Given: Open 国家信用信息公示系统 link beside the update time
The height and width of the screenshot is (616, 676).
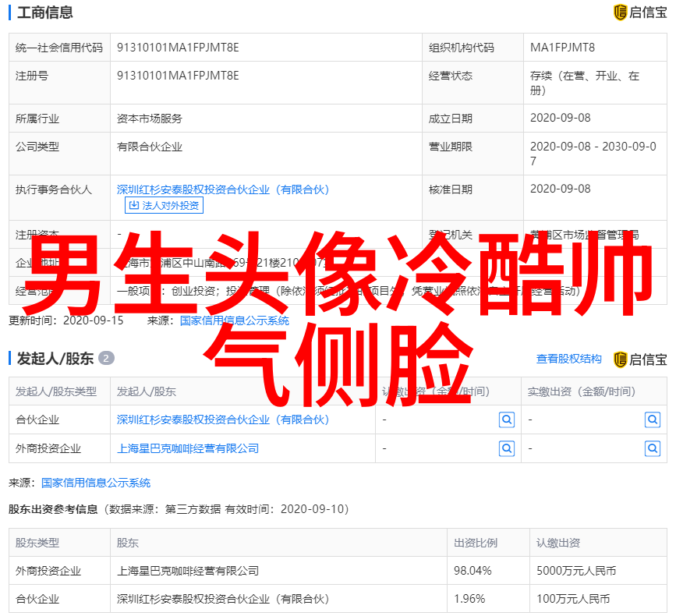Looking at the screenshot, I should (235, 320).
